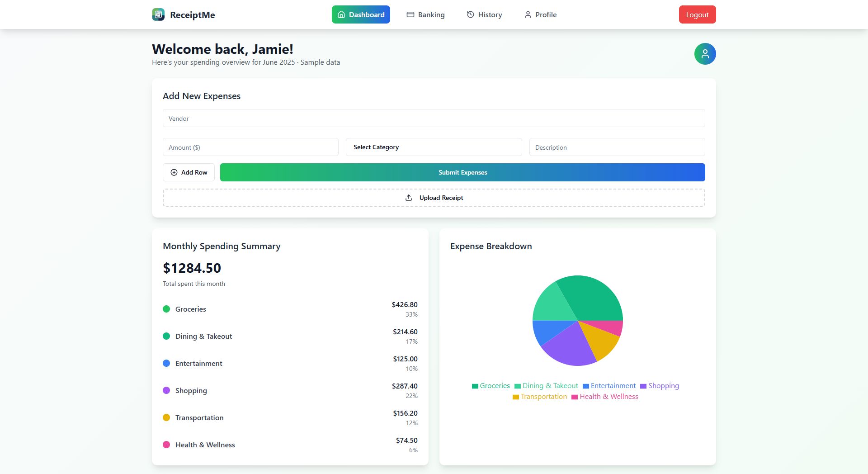Toggle Health & Wellness legend entry
The width and height of the screenshot is (868, 474).
605,397
